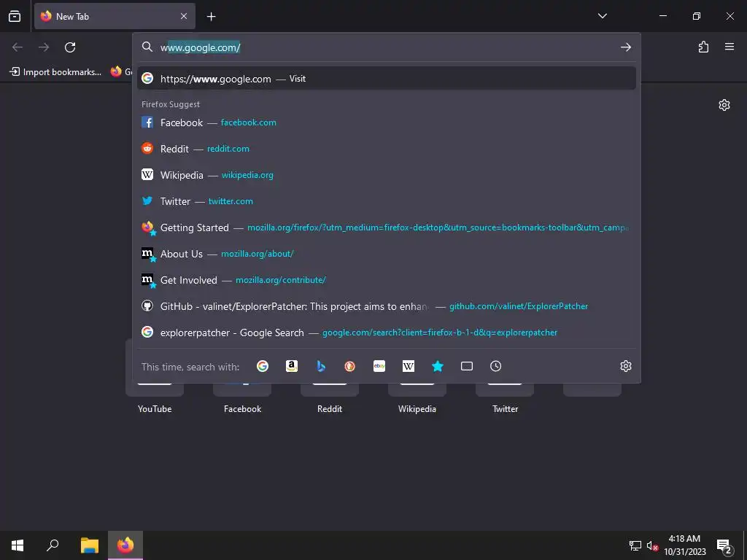Click the muted volume tray icon
The height and width of the screenshot is (560, 747).
click(652, 546)
